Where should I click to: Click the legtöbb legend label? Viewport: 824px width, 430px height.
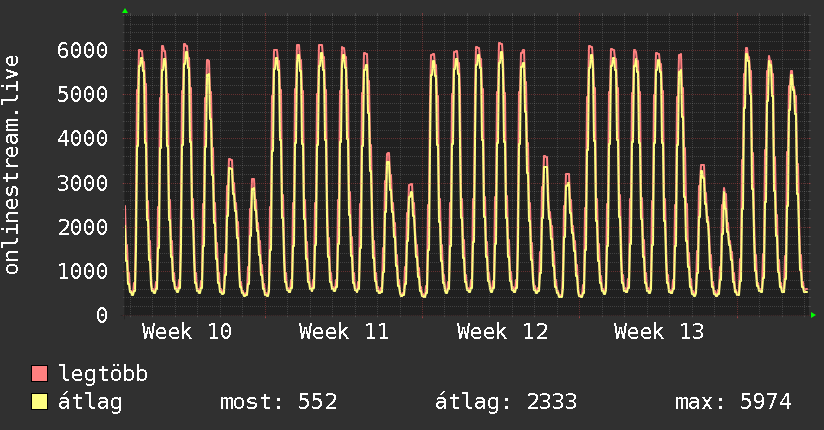tap(103, 374)
